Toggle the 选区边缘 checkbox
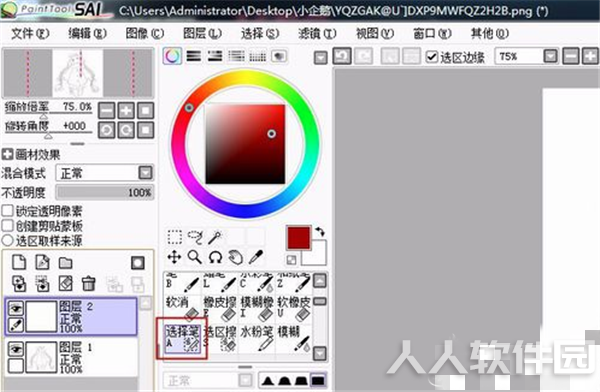Viewport: 600px width, 392px height. pyautogui.click(x=432, y=57)
